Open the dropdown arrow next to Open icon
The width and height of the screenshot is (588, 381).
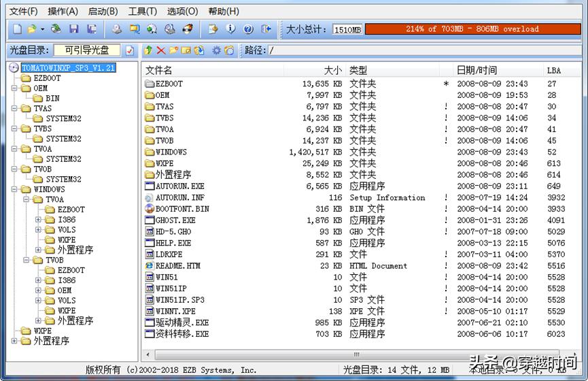tap(43, 29)
